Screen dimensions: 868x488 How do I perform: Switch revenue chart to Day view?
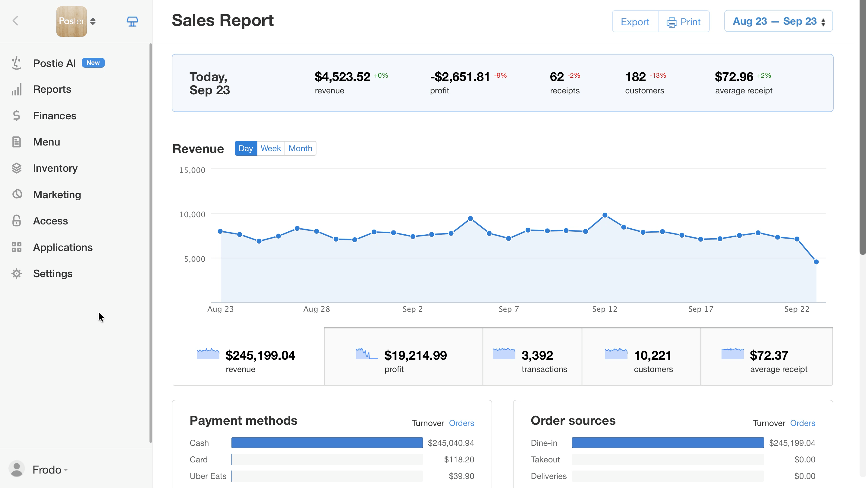[x=246, y=148]
